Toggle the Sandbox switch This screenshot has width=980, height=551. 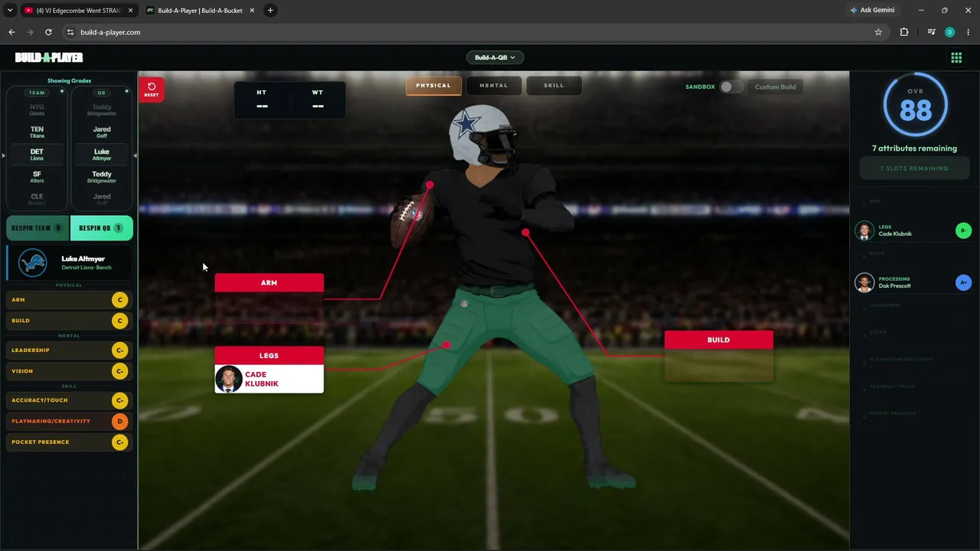tap(730, 87)
